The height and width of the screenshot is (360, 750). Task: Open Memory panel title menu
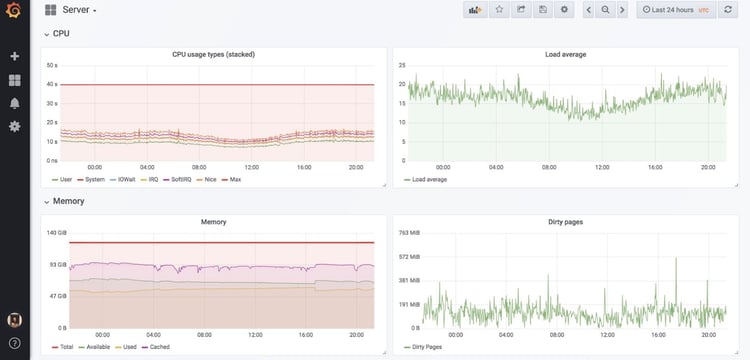point(213,222)
